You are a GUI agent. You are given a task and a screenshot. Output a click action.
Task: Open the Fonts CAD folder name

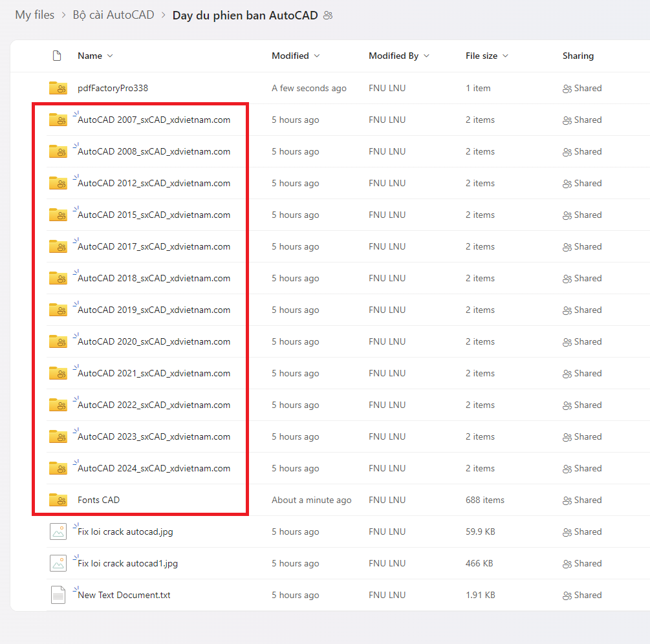tap(99, 500)
